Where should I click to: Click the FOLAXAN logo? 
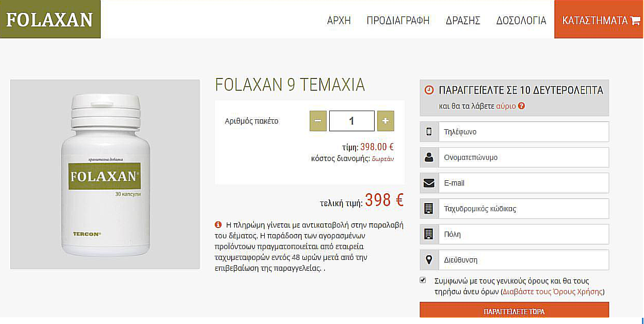click(50, 19)
